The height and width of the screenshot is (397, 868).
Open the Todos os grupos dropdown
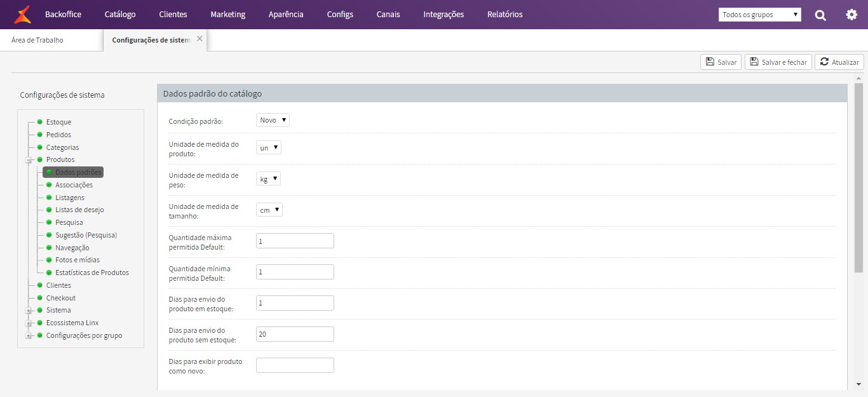[760, 15]
